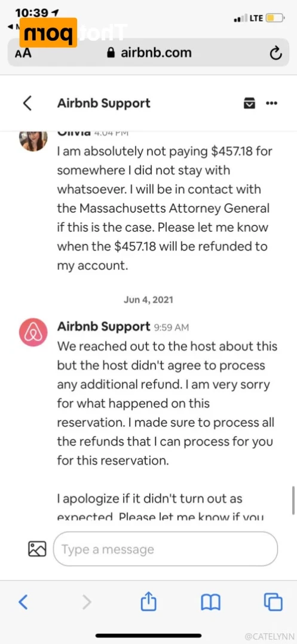Open the archive inbox icon in header
Image resolution: width=297 pixels, height=644 pixels.
tap(249, 103)
